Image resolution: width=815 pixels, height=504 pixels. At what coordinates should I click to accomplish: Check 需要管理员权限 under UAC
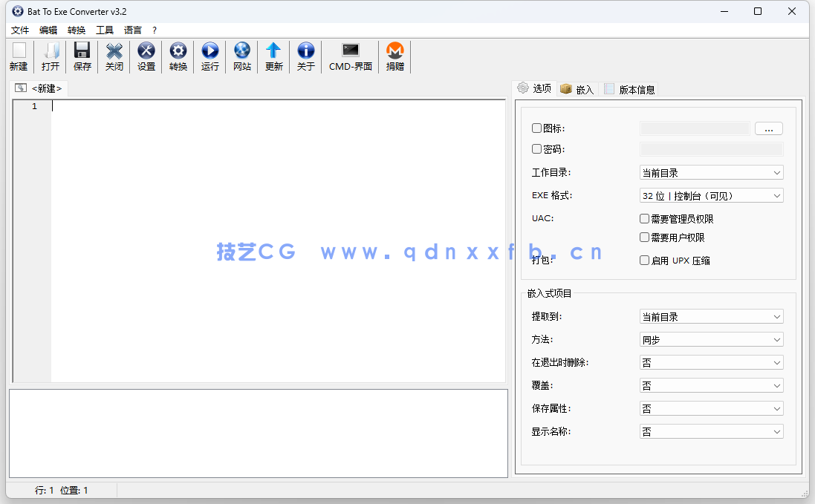point(644,218)
